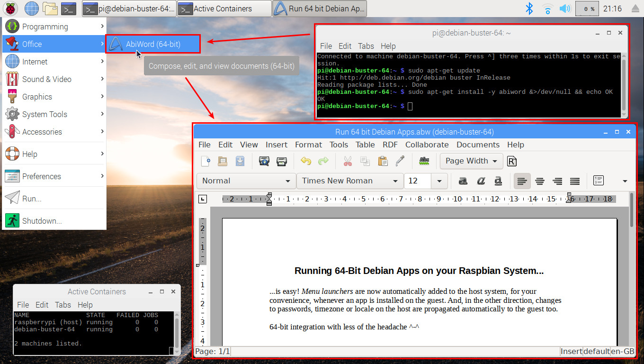Screen dimensions: 644x364
Task: Click the volume speaker tray icon
Action: tap(565, 8)
